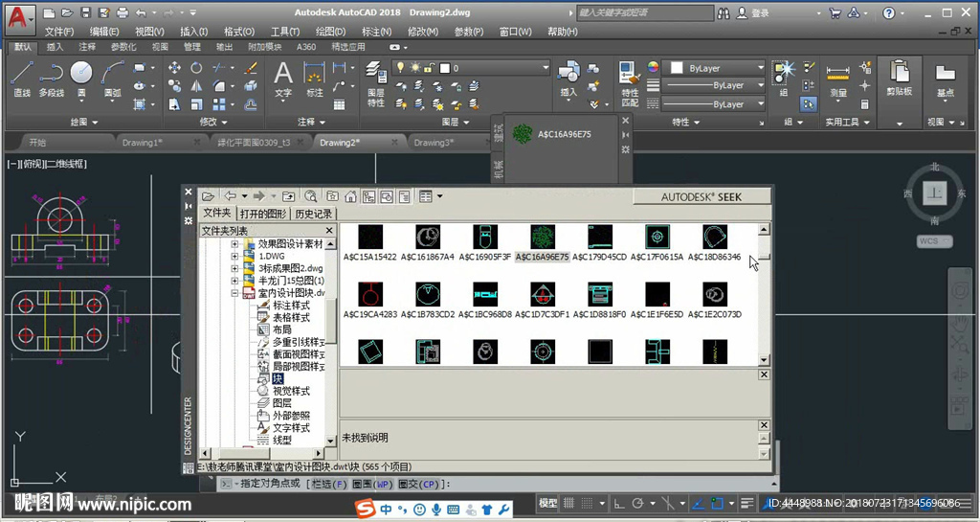Toggle auto-hide on DesignCenter palette
This screenshot has width=980, height=522.
189,206
